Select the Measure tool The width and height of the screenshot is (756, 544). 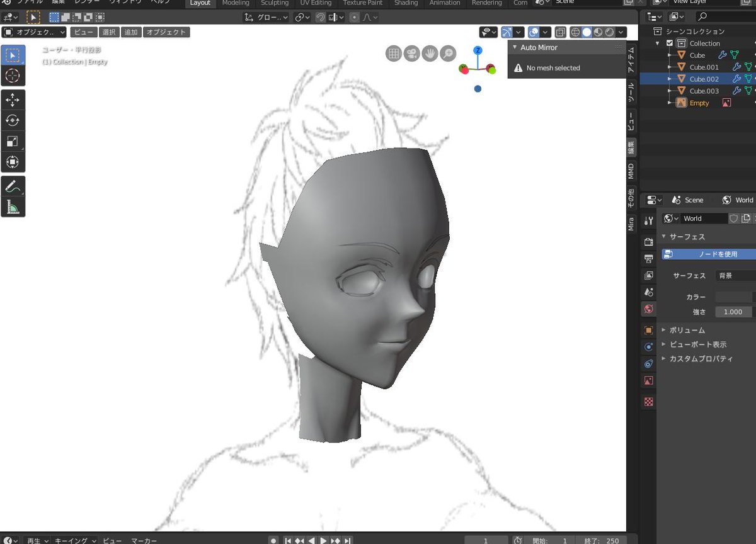point(13,207)
